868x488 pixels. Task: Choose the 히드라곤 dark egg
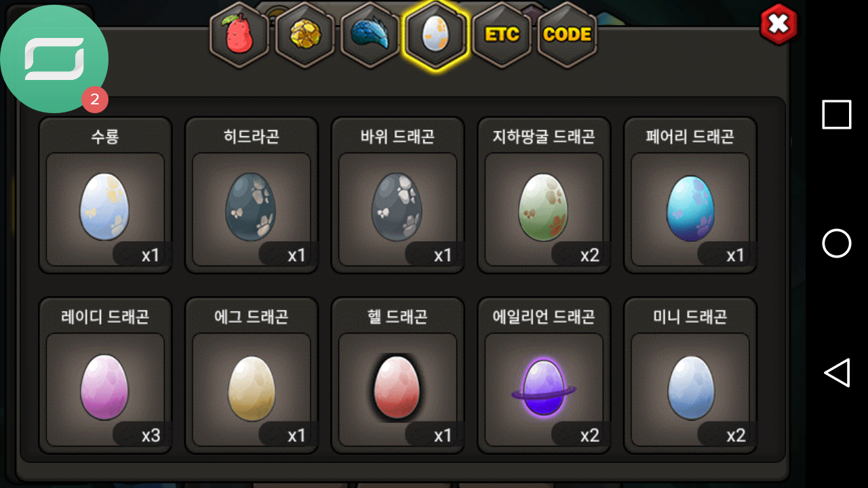(x=252, y=195)
